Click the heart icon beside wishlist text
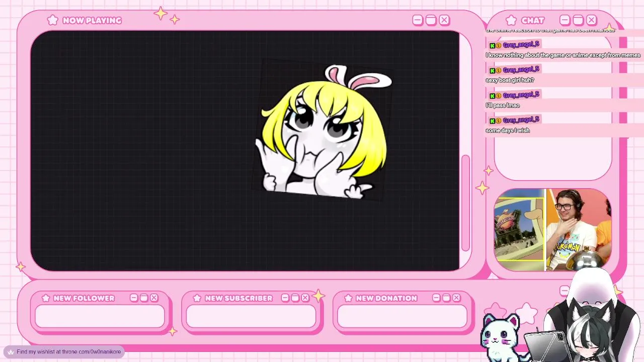Screen dimensions: 644x362 [11, 352]
